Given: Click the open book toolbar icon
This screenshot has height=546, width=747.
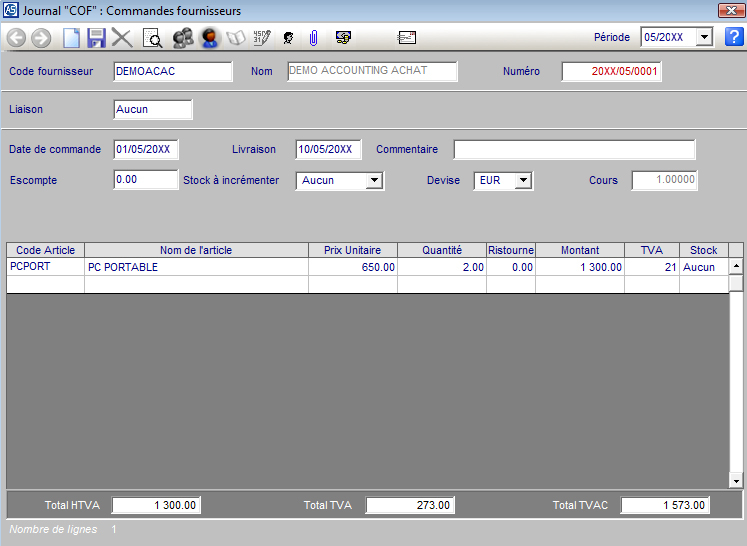Looking at the screenshot, I should (236, 38).
